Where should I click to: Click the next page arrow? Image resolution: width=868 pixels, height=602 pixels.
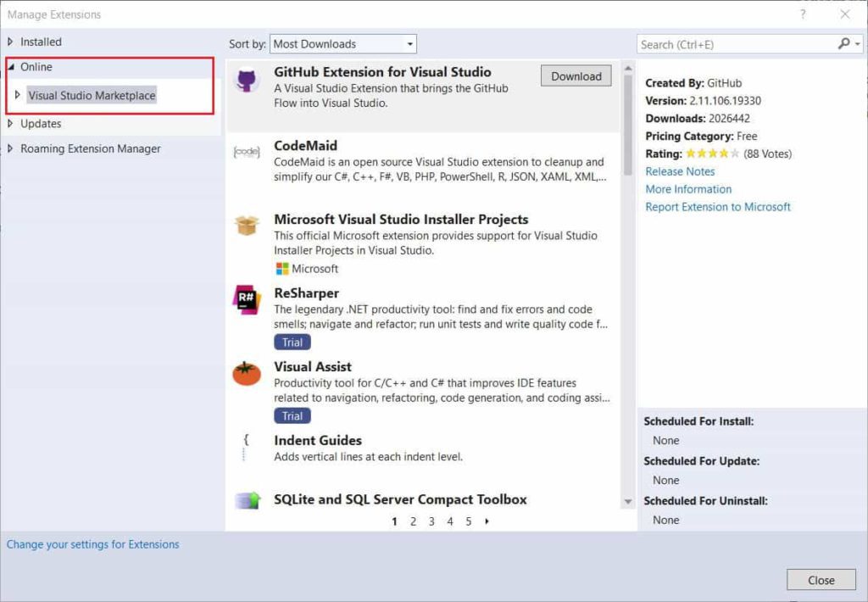(487, 521)
